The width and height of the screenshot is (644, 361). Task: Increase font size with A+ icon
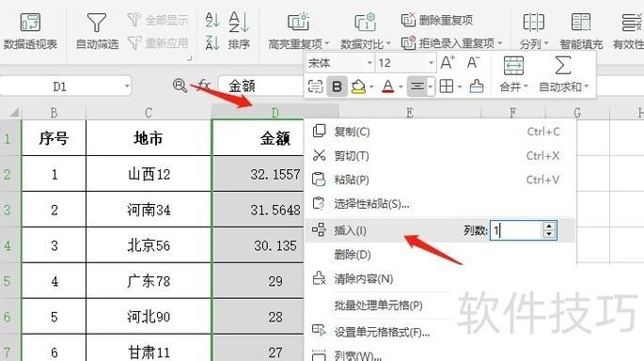[448, 63]
